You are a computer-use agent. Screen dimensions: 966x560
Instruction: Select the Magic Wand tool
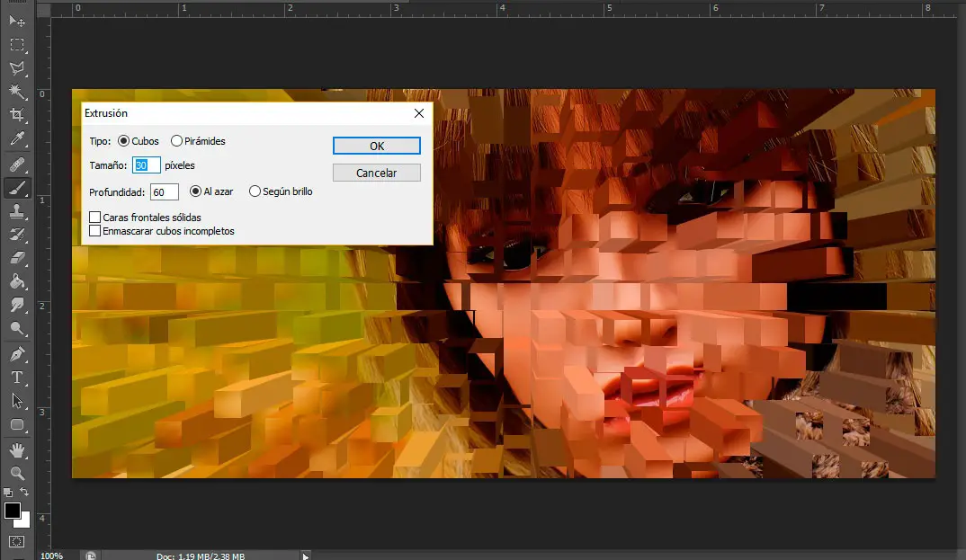[x=17, y=92]
